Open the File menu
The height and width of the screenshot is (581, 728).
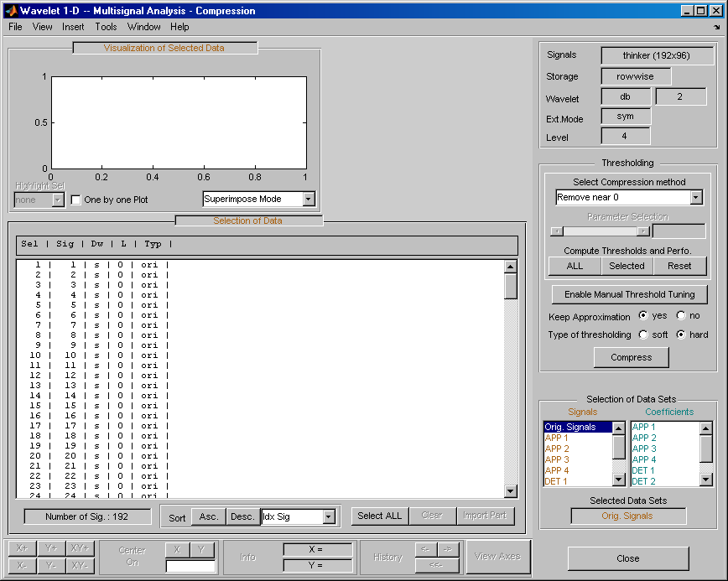pyautogui.click(x=15, y=27)
